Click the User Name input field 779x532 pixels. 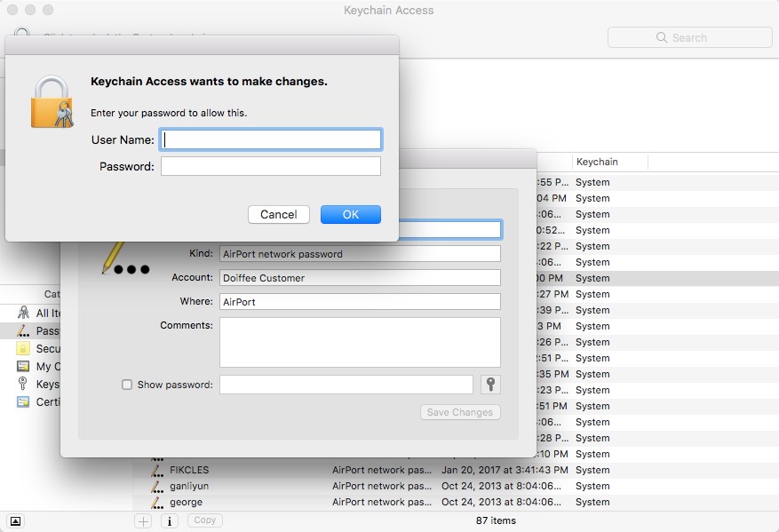[271, 139]
